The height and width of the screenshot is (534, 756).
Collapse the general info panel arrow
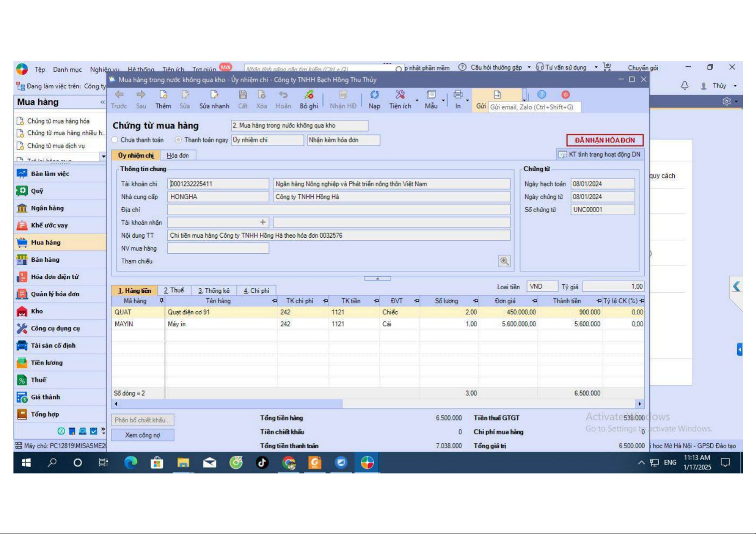[x=377, y=278]
